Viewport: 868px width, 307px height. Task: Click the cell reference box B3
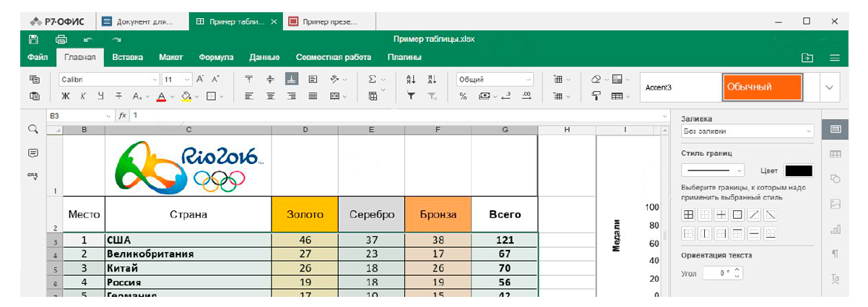click(x=79, y=116)
